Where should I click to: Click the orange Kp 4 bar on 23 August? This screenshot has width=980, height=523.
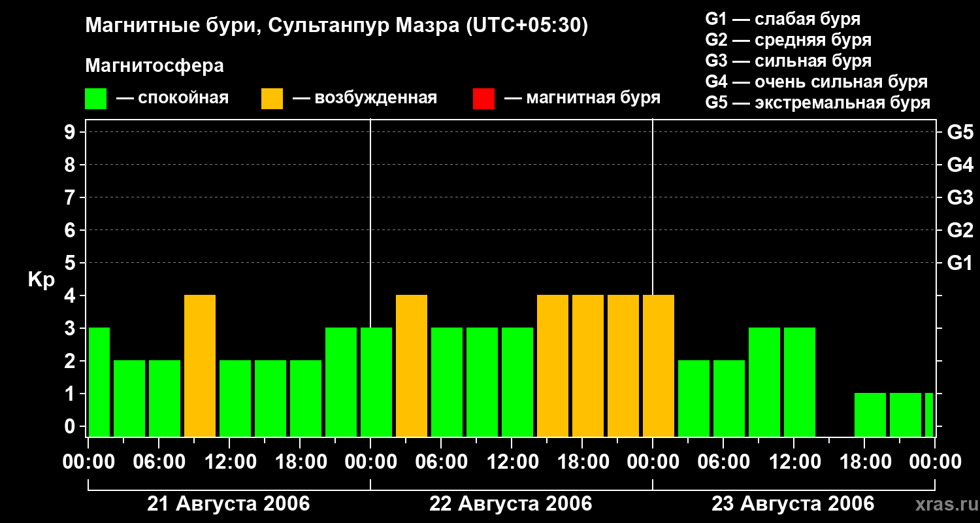pyautogui.click(x=659, y=366)
